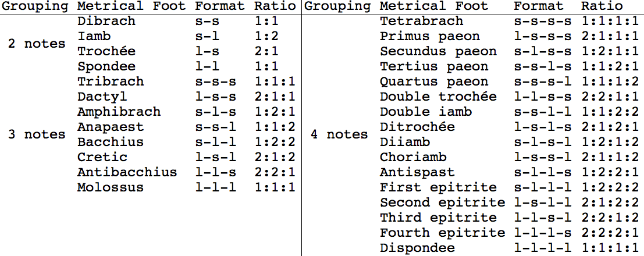
Task: Click the right Metrical Foot header
Action: point(434,6)
